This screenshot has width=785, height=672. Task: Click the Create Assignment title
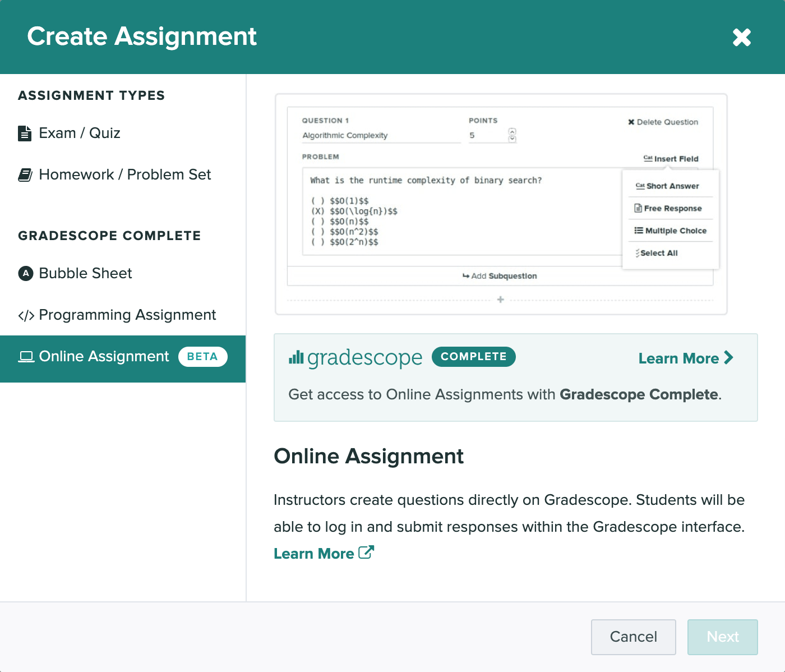[x=142, y=36]
